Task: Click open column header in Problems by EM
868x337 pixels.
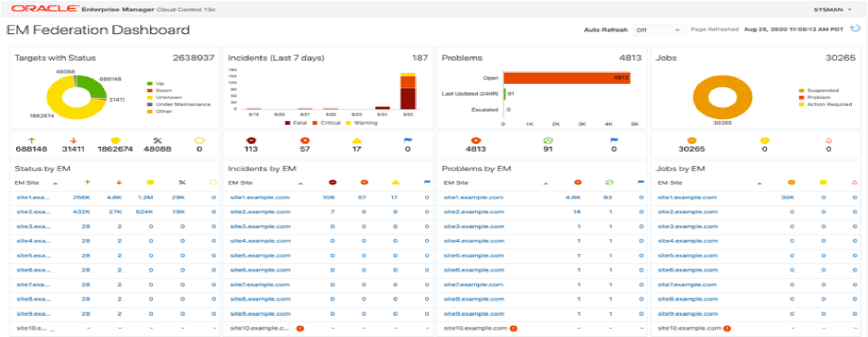Action: point(577,183)
